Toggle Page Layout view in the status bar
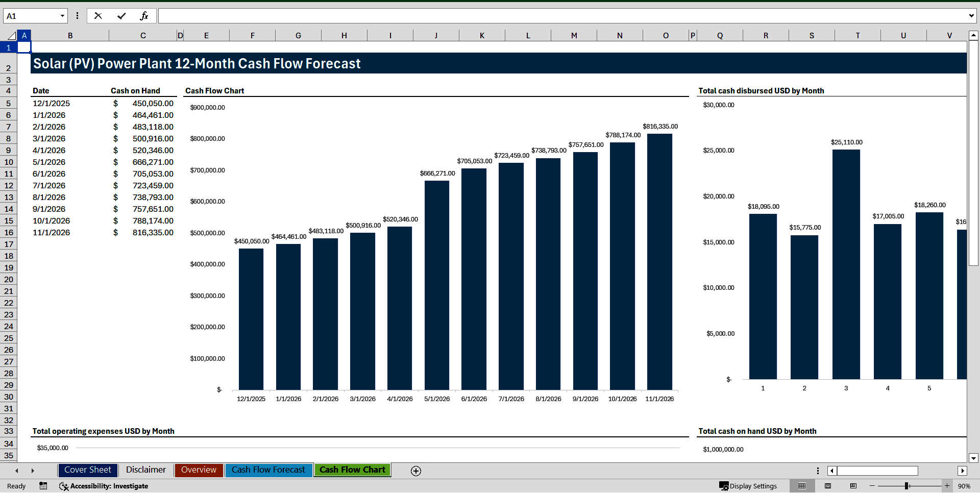980x493 pixels. 827,486
